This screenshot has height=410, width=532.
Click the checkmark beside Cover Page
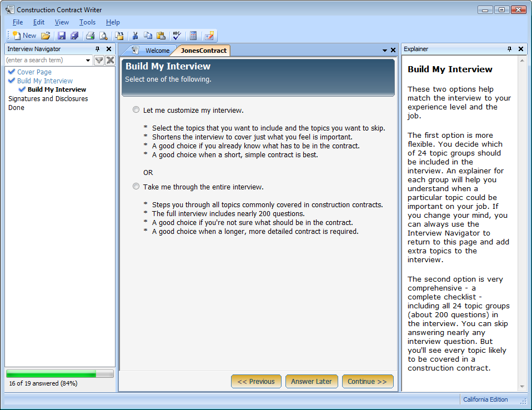click(12, 72)
